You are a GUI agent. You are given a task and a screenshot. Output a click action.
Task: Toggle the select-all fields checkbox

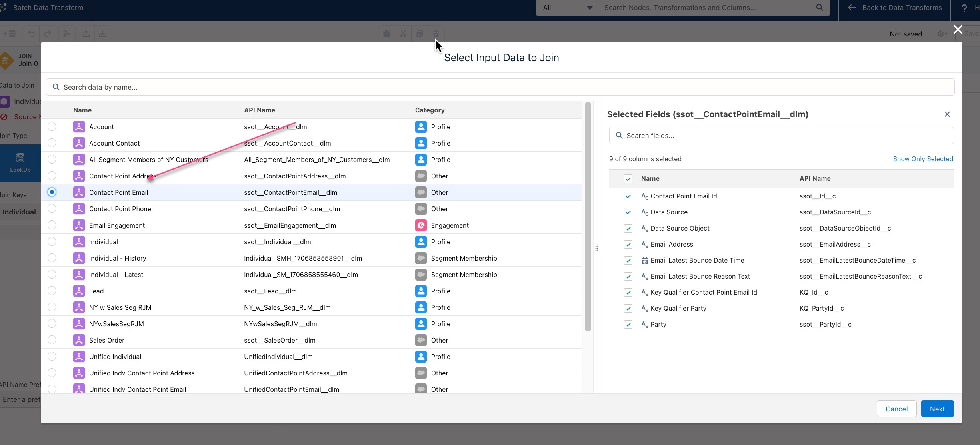(x=628, y=179)
